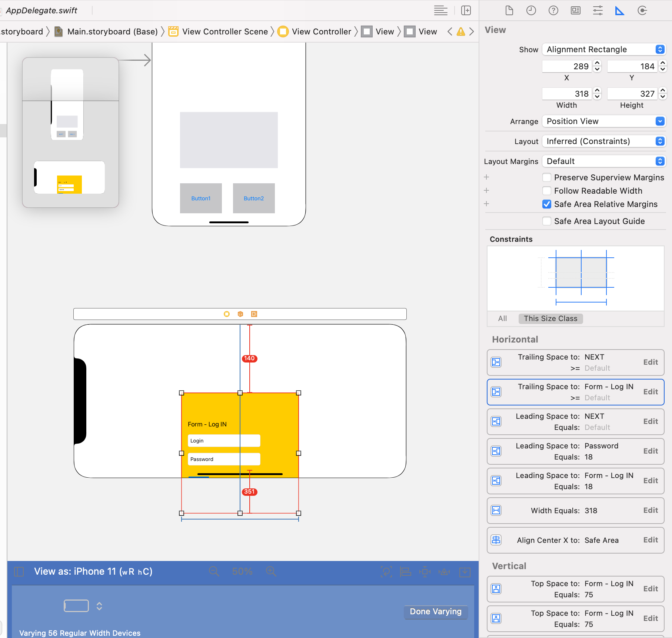
Task: Select the This Size Class tab
Action: tap(550, 318)
